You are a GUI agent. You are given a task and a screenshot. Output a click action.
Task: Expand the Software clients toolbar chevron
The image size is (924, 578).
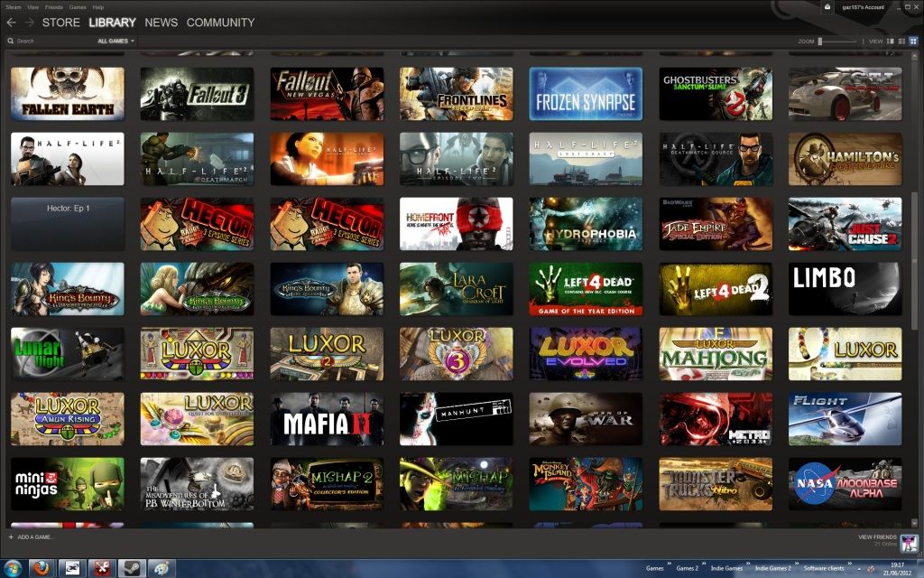coord(849,564)
